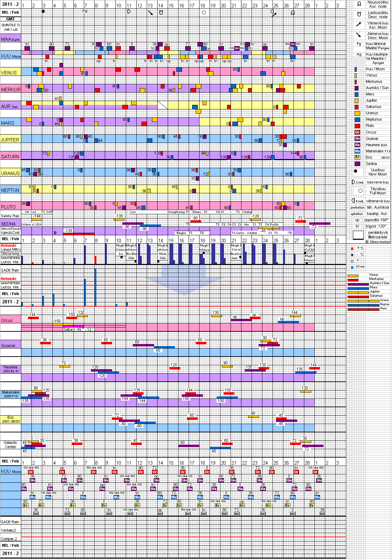Select the SATURN row label
This screenshot has width=392, height=560.
pos(10,157)
